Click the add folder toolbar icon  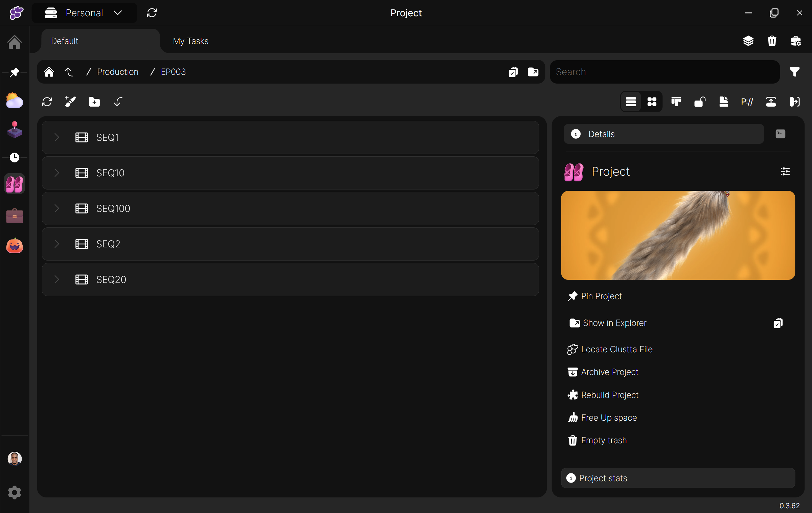click(94, 102)
